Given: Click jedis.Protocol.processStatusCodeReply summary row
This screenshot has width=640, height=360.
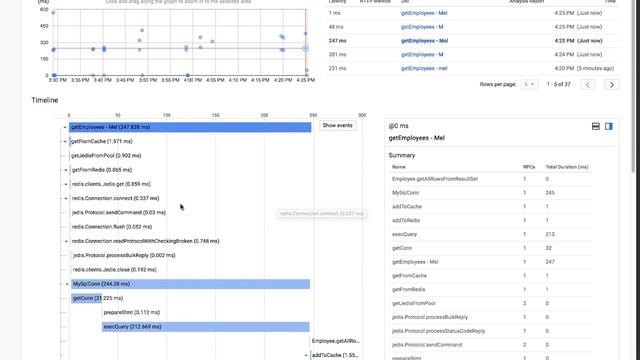Looking at the screenshot, I should point(491,331).
